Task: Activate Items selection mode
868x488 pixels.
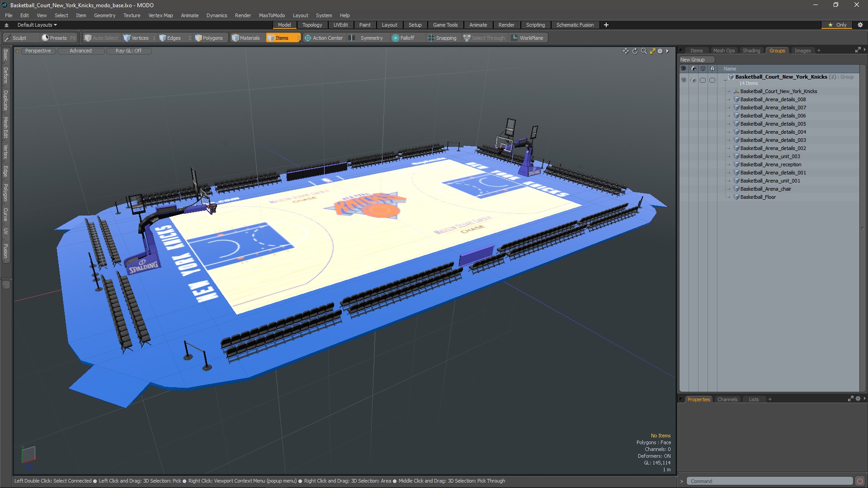Action: [x=283, y=38]
